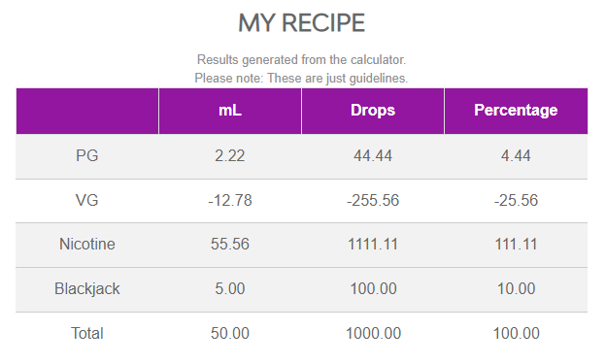Select the PG drops value 44.44
Image resolution: width=606 pixels, height=364 pixels.
click(373, 155)
